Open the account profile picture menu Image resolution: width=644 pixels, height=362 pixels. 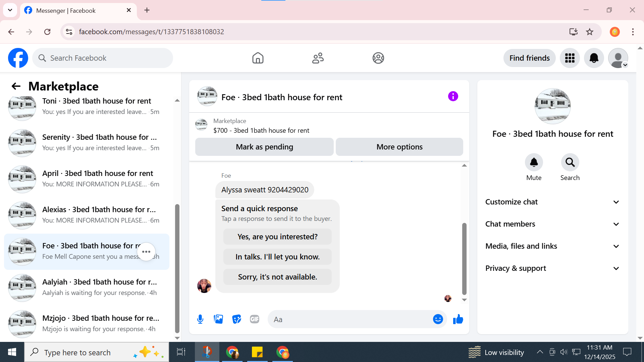click(618, 58)
